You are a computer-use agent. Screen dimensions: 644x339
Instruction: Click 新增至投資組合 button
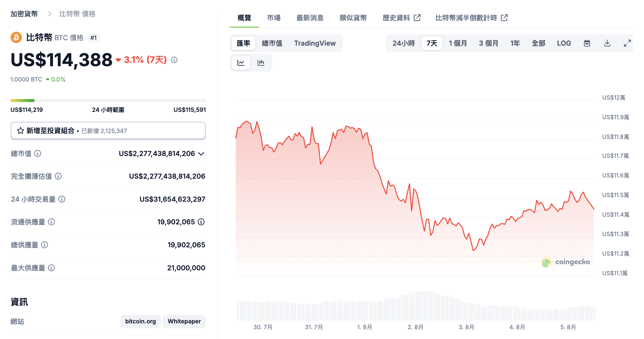pos(108,131)
